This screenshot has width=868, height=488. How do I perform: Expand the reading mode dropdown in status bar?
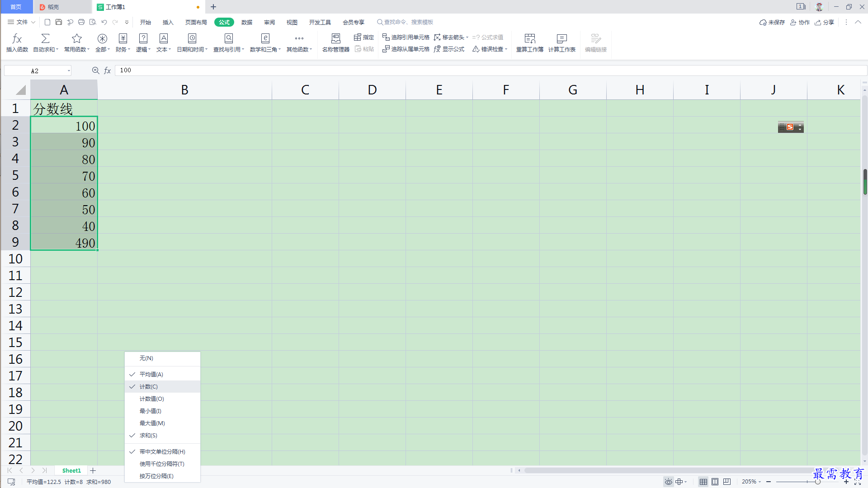tap(686, 482)
